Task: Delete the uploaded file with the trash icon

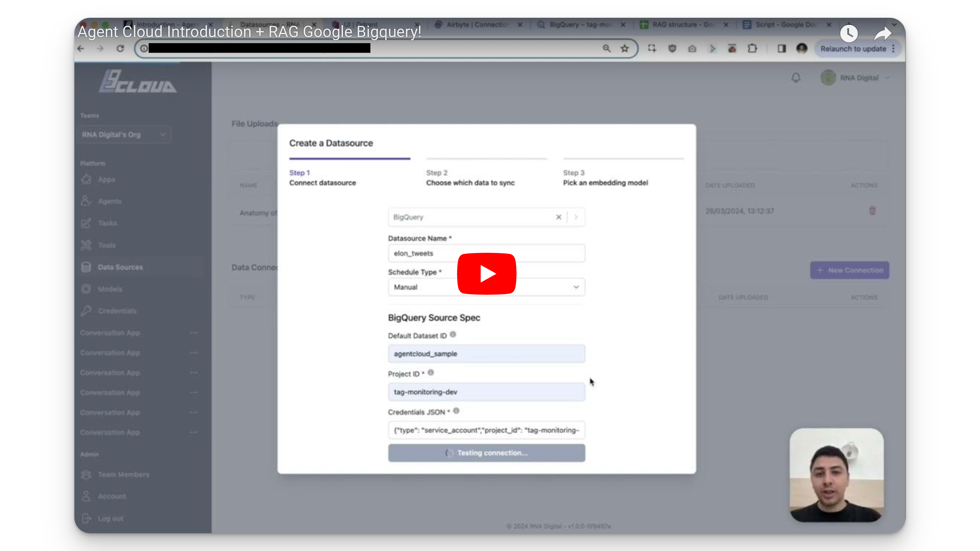Action: coord(872,211)
